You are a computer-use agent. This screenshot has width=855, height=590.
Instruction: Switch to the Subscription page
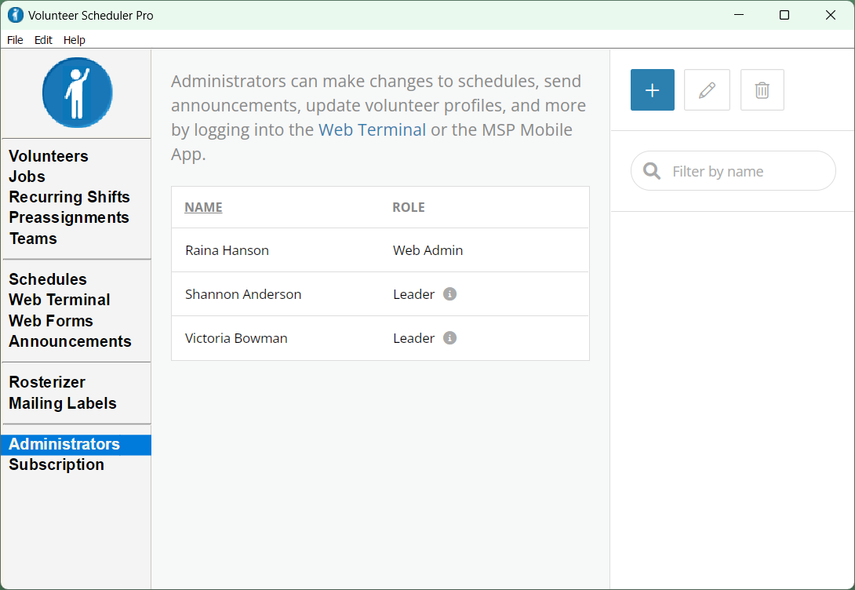click(x=56, y=465)
